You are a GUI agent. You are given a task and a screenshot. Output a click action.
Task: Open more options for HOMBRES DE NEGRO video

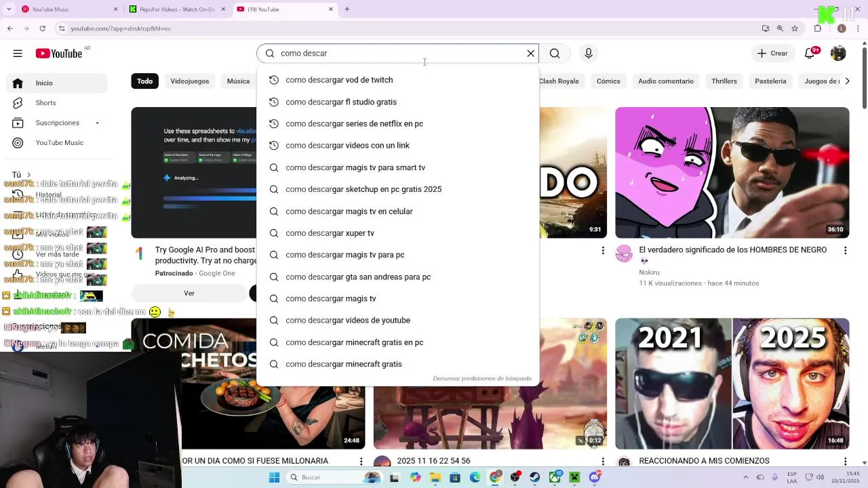845,251
